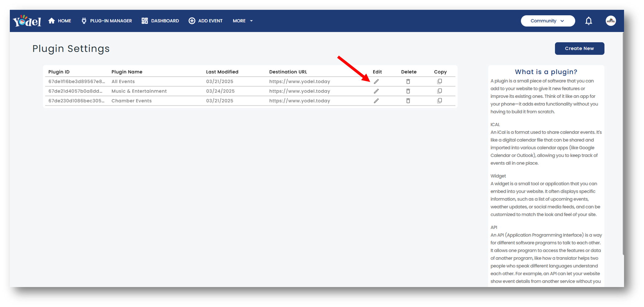
Task: Click the Create New button
Action: [x=579, y=48]
